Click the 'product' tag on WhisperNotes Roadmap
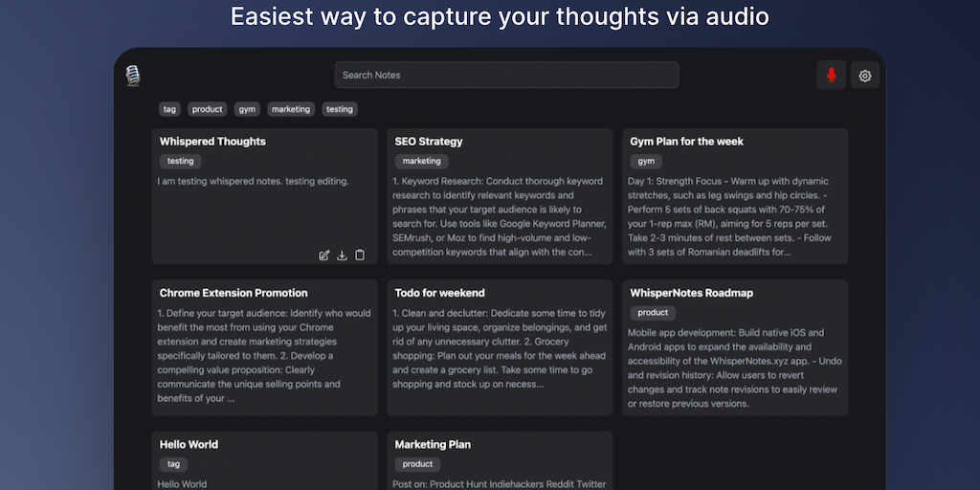 pos(653,313)
